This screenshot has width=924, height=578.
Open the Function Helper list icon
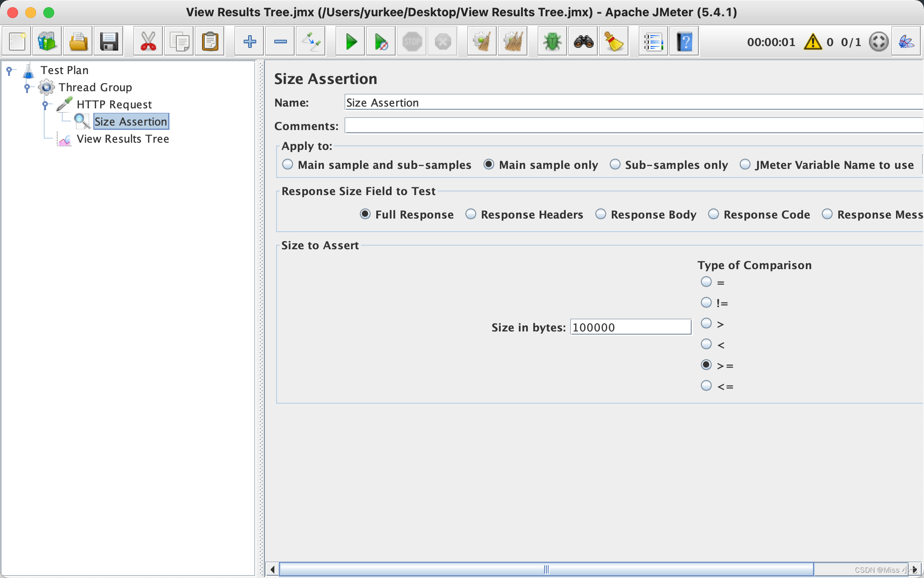pyautogui.click(x=654, y=42)
